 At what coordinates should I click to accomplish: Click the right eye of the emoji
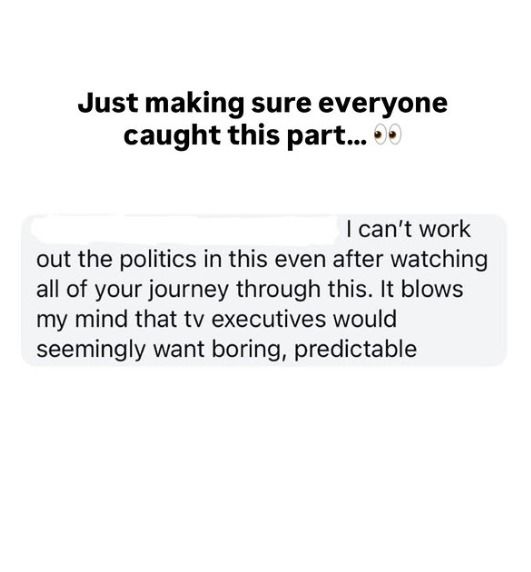pos(394,135)
